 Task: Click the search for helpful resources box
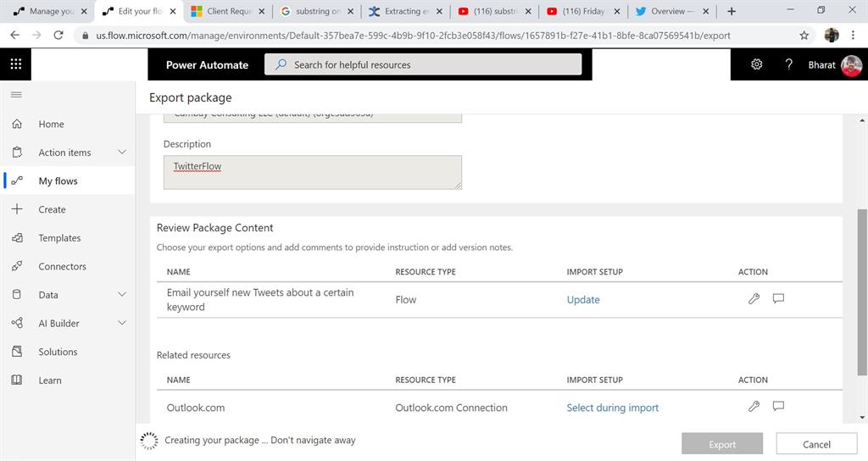click(423, 64)
